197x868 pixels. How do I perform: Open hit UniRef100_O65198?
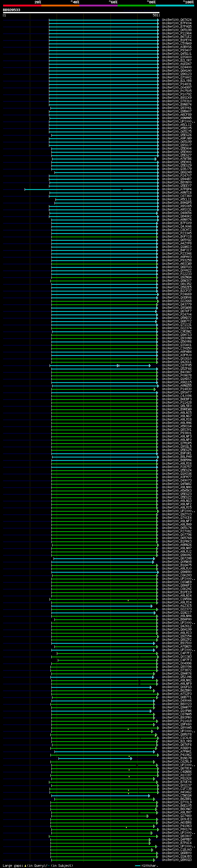coord(176,30)
